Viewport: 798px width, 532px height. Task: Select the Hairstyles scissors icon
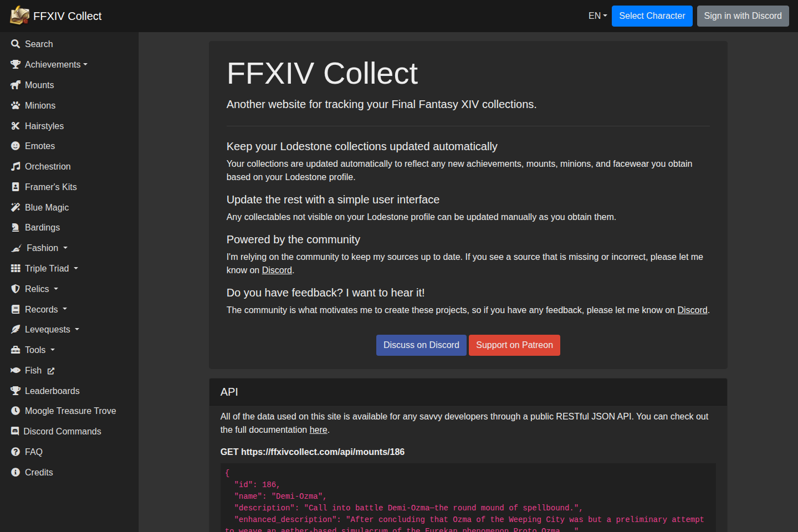tap(16, 126)
